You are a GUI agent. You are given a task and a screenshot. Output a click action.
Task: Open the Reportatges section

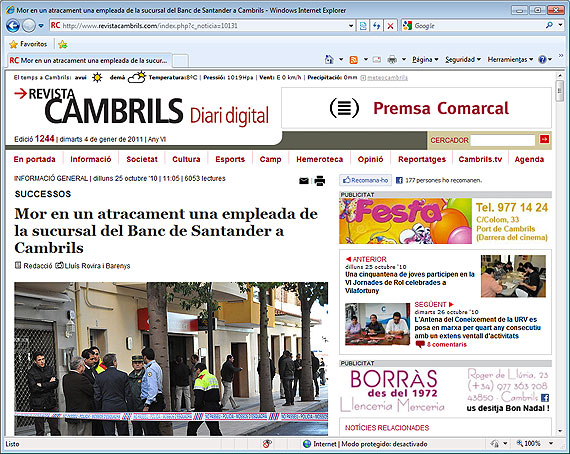(422, 159)
